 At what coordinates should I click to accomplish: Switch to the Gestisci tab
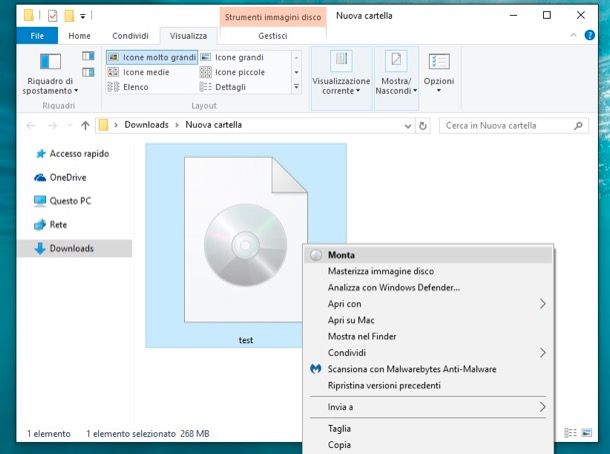[x=273, y=36]
